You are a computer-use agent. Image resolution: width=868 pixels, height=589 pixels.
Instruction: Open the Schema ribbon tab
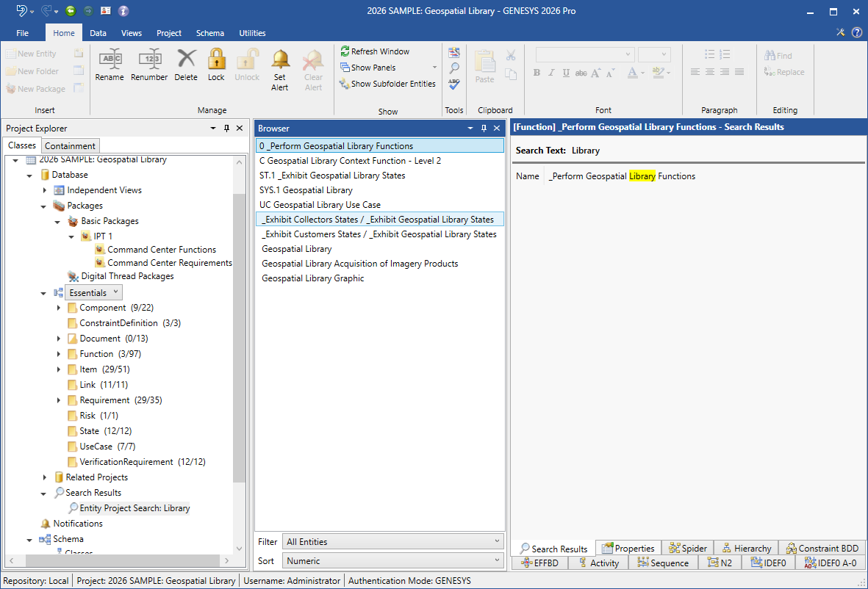pyautogui.click(x=210, y=33)
